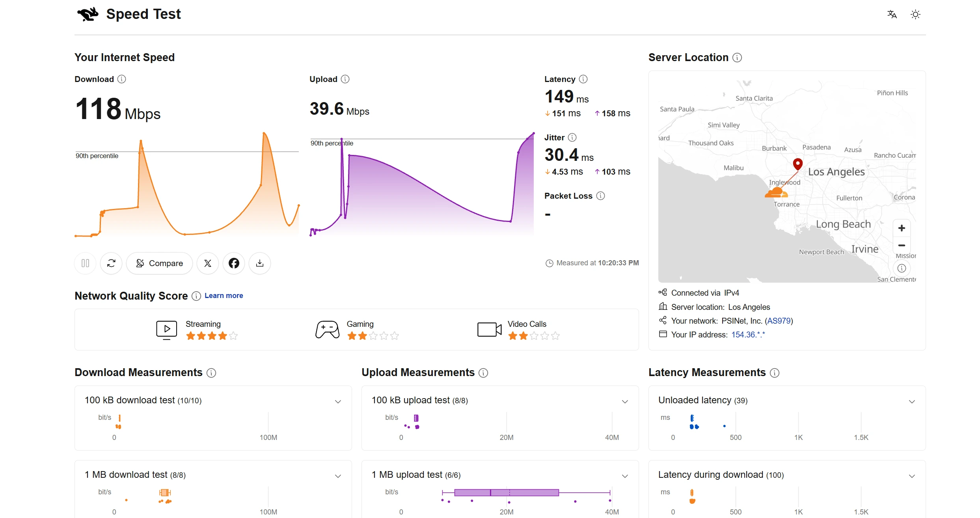Share results on X

tap(208, 263)
